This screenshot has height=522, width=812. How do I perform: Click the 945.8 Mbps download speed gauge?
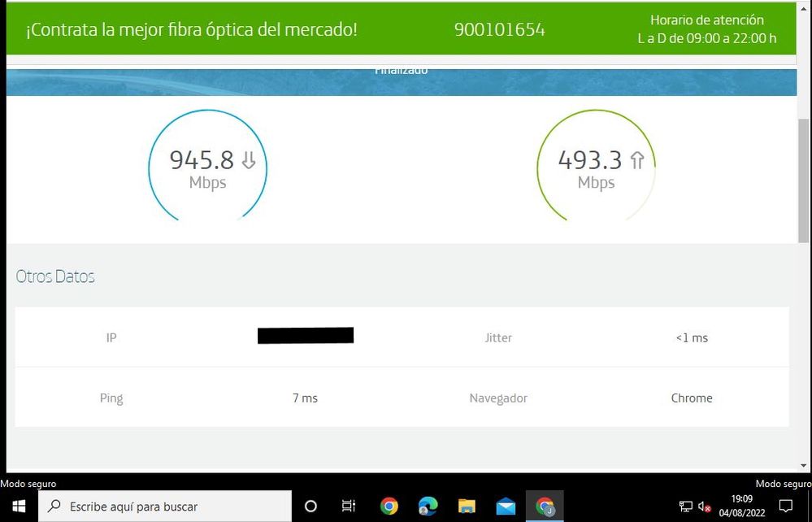[x=208, y=167]
